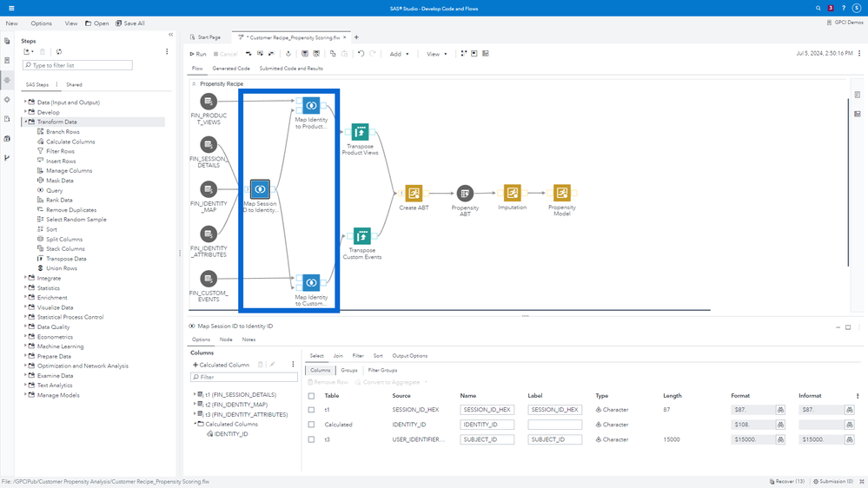Click the Calculated Column button
Viewport: 868px width, 488px height.
click(x=222, y=365)
